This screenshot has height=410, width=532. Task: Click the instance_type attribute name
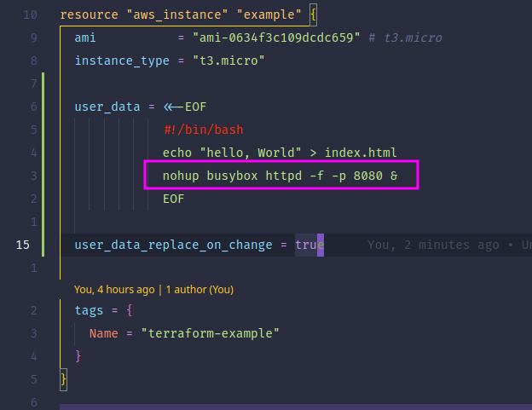[x=122, y=61]
